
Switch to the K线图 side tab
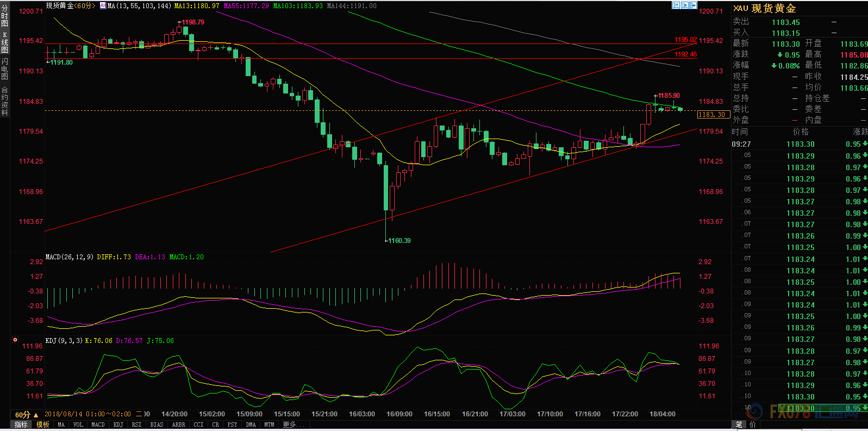(x=5, y=42)
